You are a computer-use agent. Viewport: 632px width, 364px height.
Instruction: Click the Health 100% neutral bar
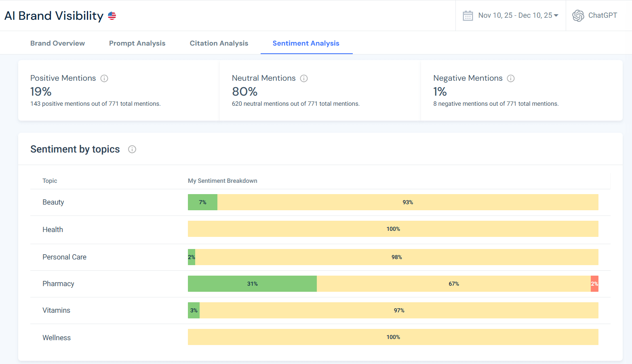pyautogui.click(x=393, y=229)
